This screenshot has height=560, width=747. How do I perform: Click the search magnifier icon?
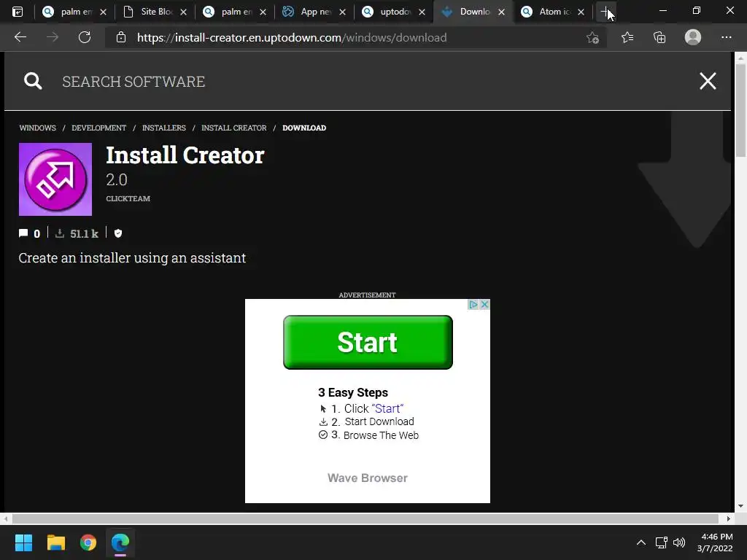(33, 81)
